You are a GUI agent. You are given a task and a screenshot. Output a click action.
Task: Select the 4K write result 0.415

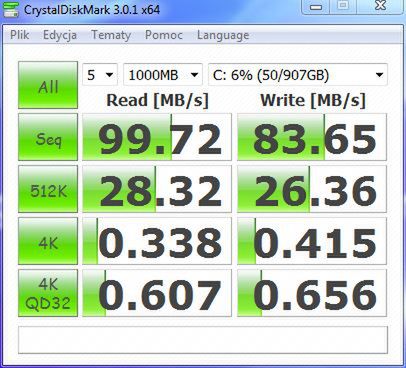point(312,241)
